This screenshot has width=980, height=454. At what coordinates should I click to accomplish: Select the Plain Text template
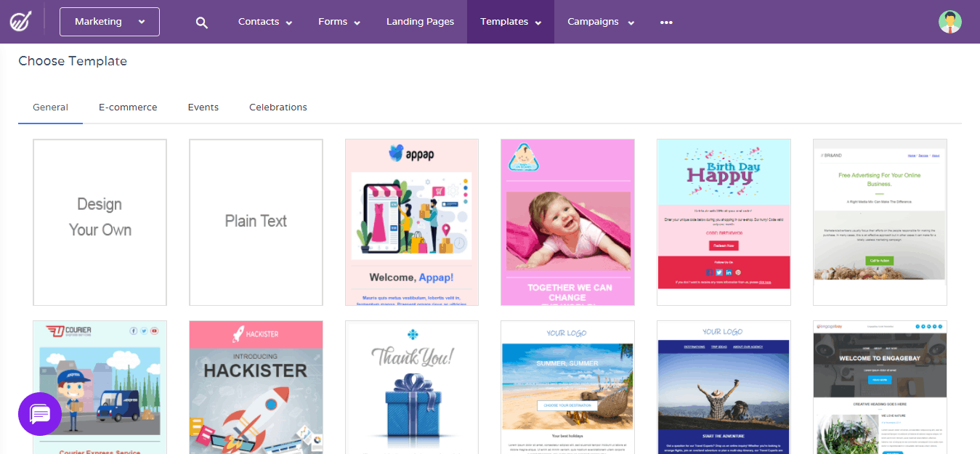[x=256, y=222]
